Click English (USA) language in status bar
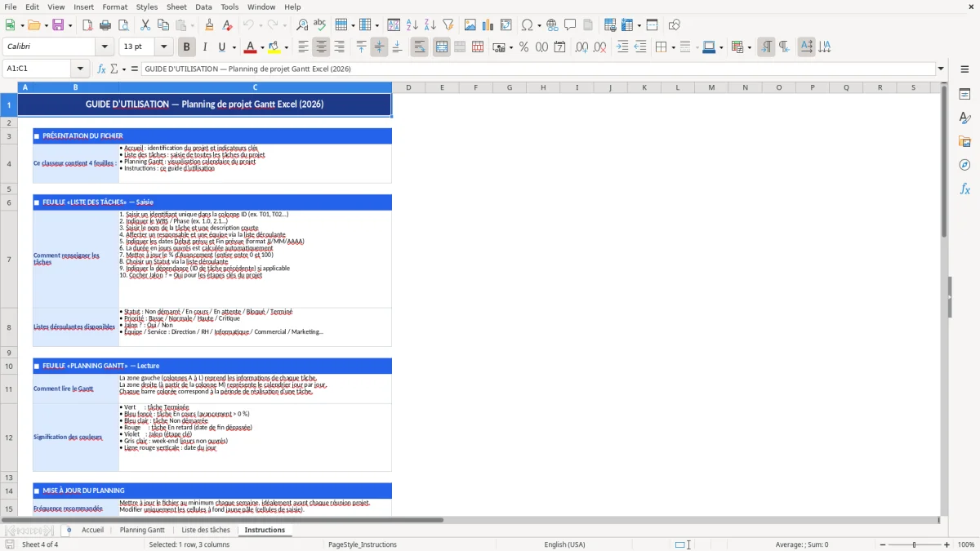980x551 pixels. (x=564, y=544)
